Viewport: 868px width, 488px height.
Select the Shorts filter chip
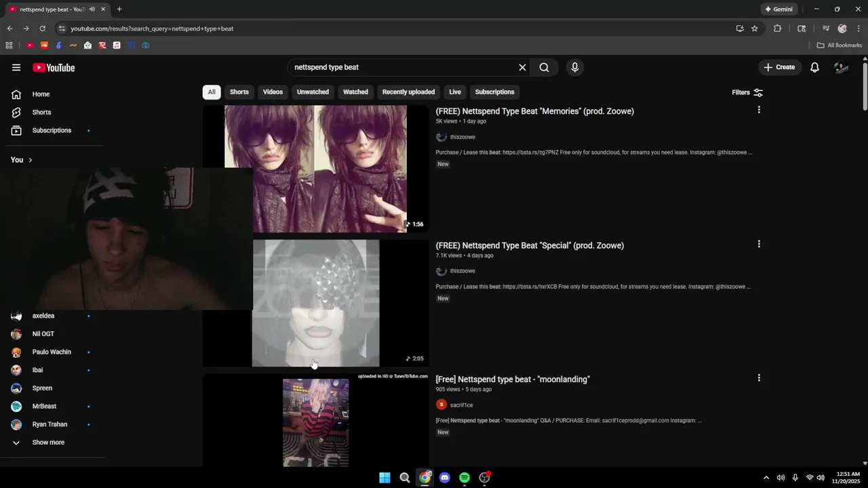[x=239, y=92]
